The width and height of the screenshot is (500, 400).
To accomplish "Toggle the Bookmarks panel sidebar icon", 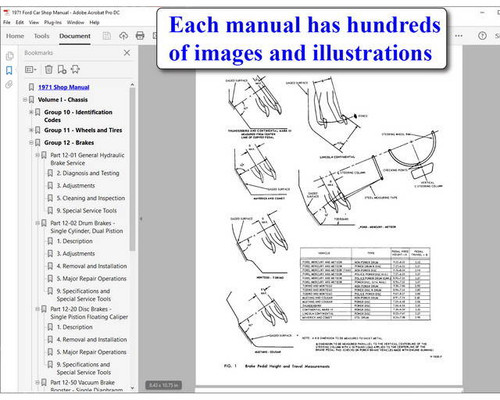I will (9, 70).
